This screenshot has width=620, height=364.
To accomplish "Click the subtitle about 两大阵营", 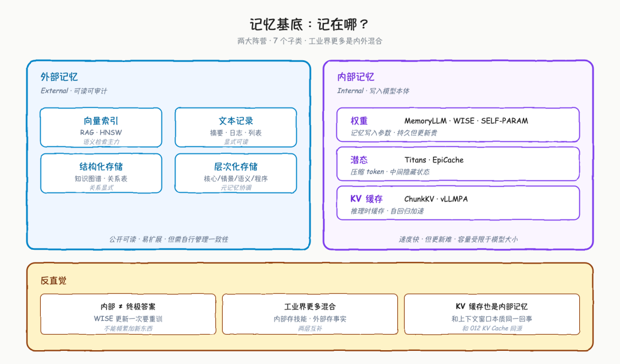I will click(309, 41).
